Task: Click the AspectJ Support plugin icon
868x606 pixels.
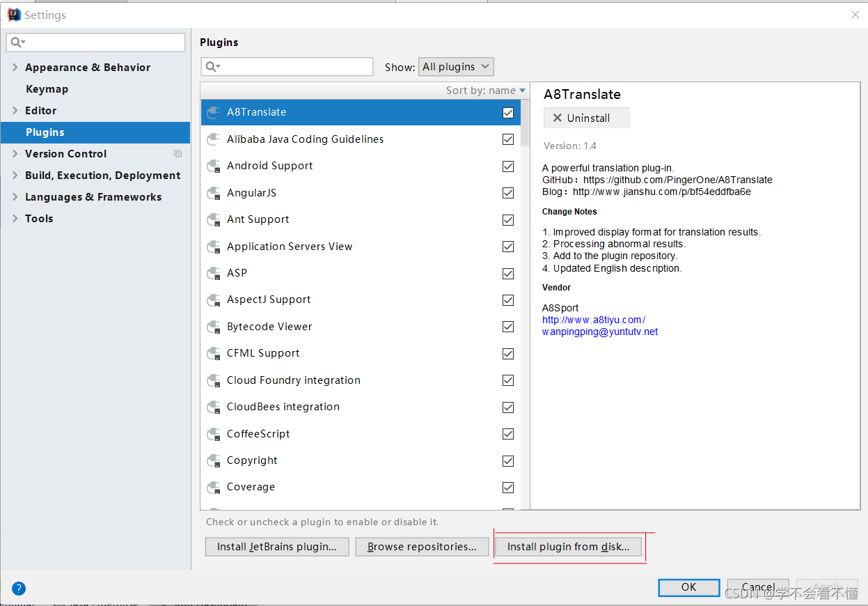Action: (214, 300)
